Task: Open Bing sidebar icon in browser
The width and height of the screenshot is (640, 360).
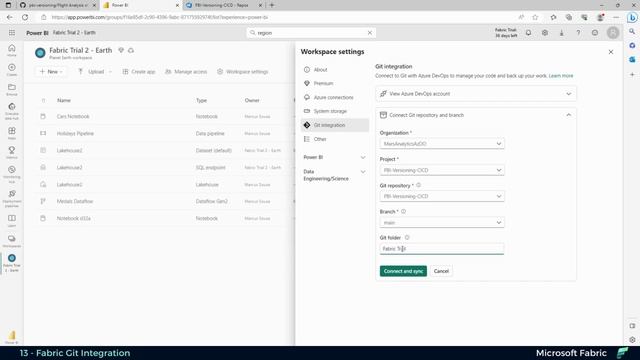Action: click(632, 18)
